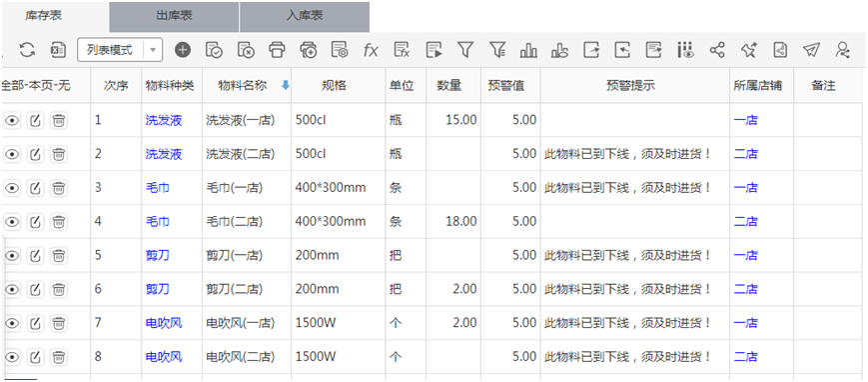Click the document with gear settings icon
Viewport: 868px width, 382px height.
pos(340,50)
